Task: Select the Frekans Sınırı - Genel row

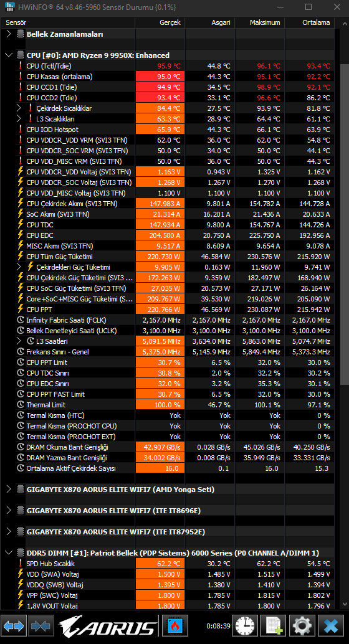Action: [168, 352]
